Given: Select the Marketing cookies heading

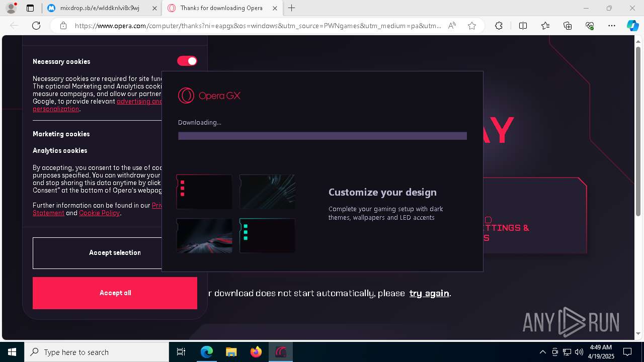Looking at the screenshot, I should point(61,134).
